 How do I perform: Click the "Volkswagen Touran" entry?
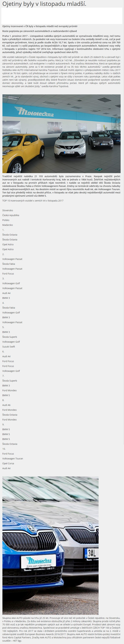[13, 458]
